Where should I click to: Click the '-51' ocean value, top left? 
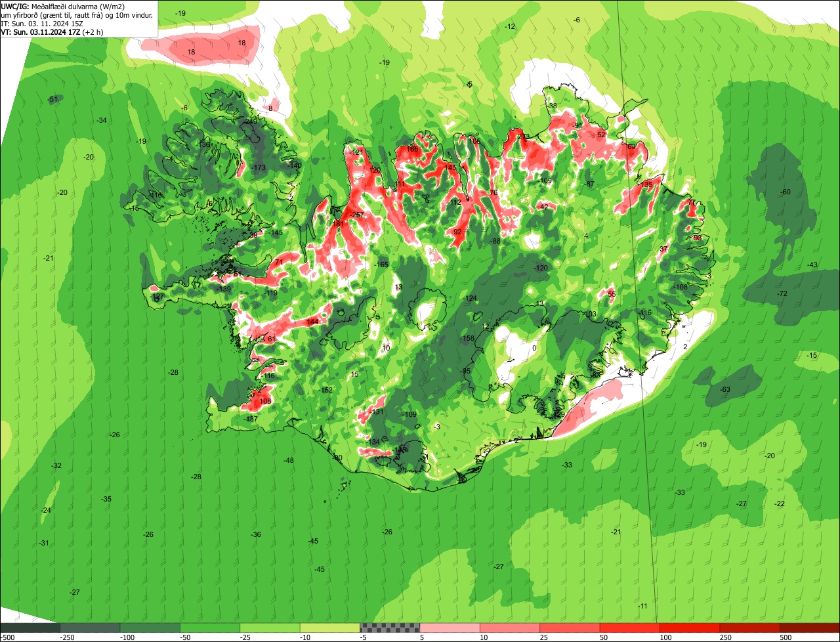click(52, 99)
